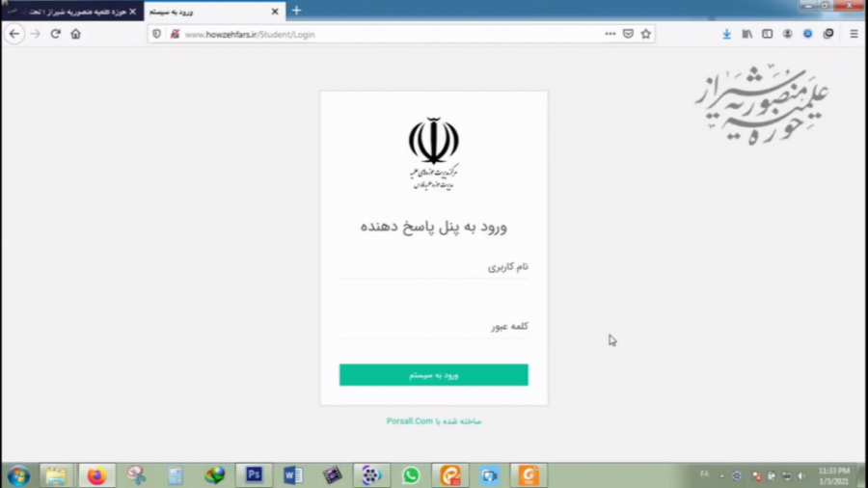Open a new browser tab
The image size is (868, 488).
tap(297, 11)
